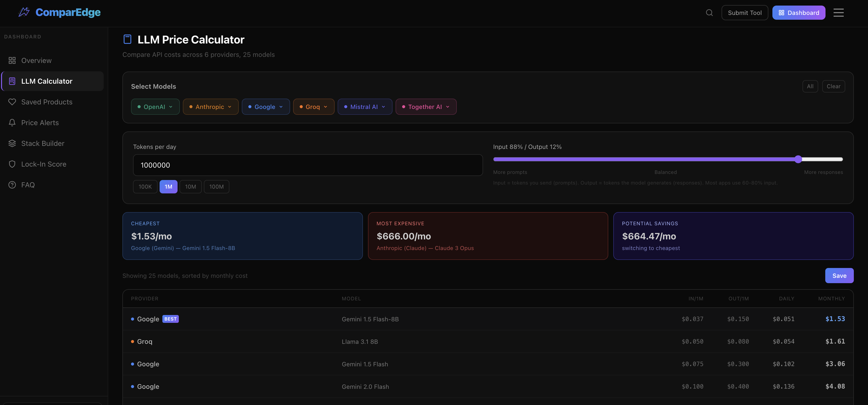Click the LLM Calculator icon in the sidebar

[12, 81]
